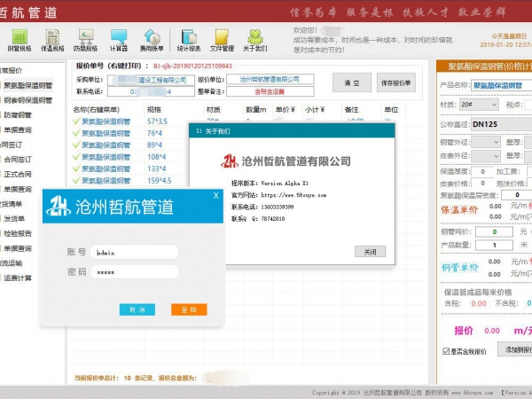532x399 pixels.
Task: Select 聚氨酯保温钢管 in left sidebar
Action: (x=27, y=85)
